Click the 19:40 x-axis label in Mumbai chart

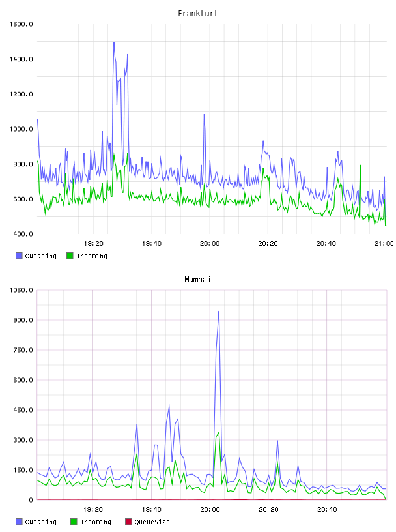pyautogui.click(x=151, y=509)
